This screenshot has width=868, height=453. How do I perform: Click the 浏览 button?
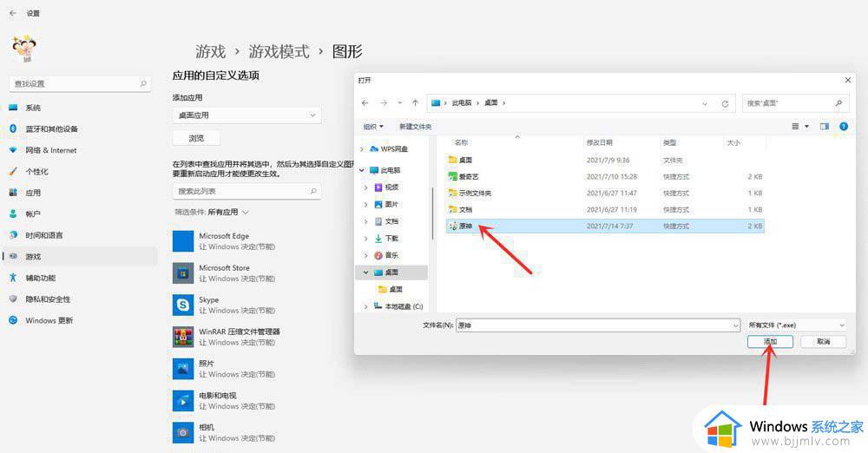(196, 138)
